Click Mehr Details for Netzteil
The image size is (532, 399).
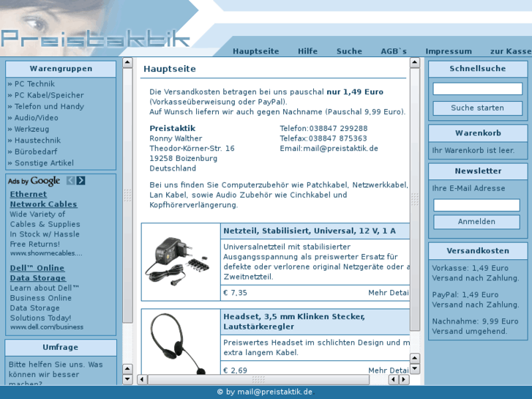[x=389, y=293]
